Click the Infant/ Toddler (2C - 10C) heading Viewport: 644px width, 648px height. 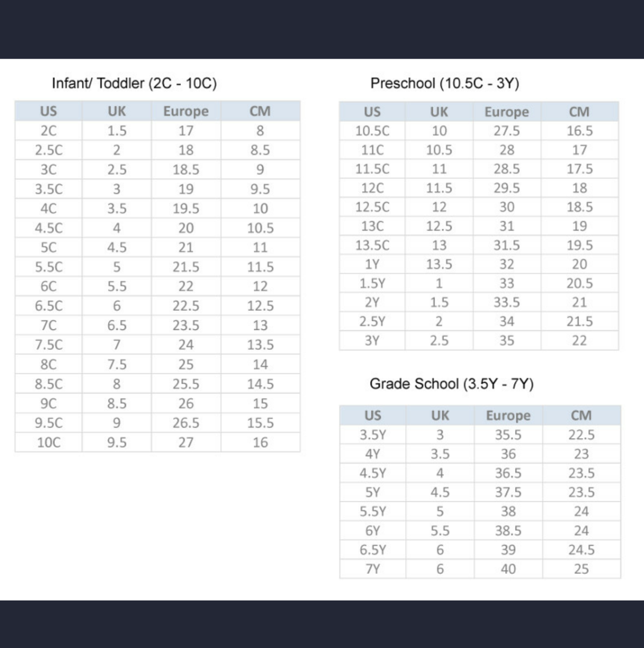(x=134, y=83)
